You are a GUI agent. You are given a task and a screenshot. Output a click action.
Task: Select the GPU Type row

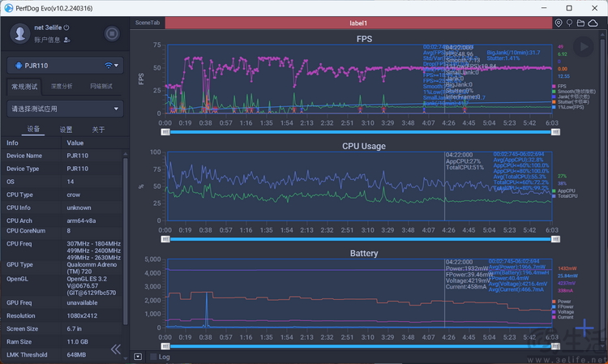point(62,268)
